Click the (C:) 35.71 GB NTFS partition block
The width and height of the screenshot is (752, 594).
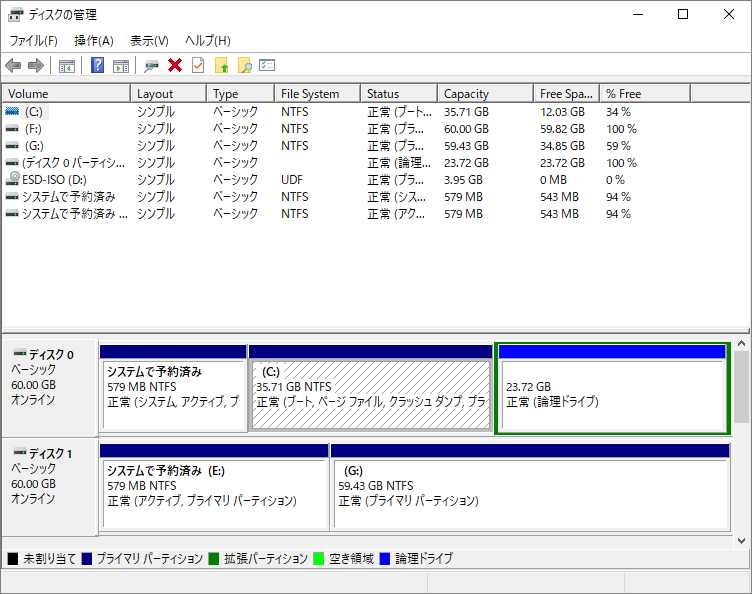tap(370, 394)
